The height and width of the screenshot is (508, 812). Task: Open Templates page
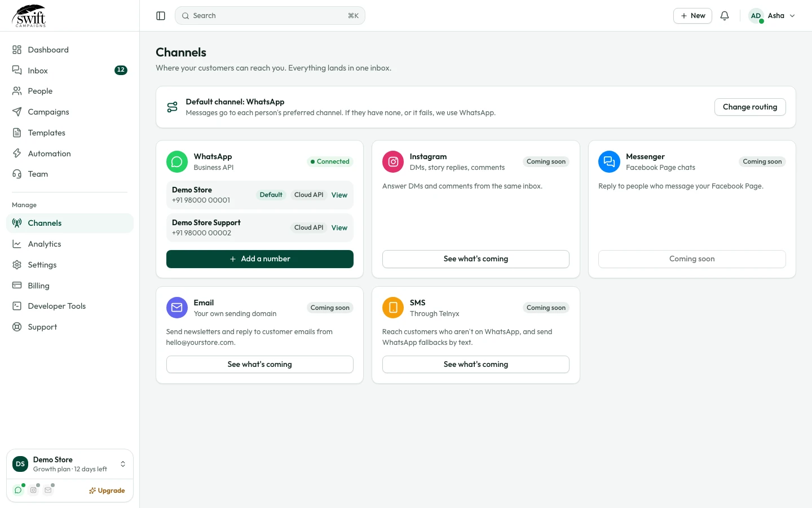[x=70, y=133]
